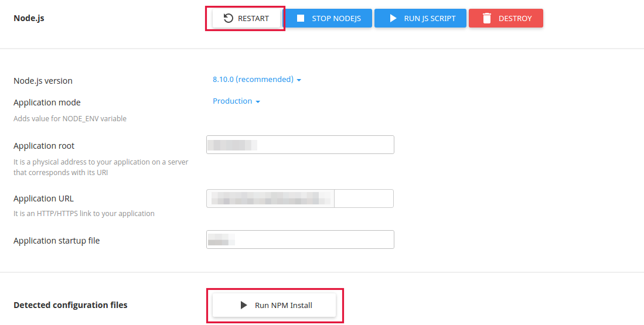644x325 pixels.
Task: Click 'It is an HTTP/HTTPS link' hint text
Action: coord(84,214)
